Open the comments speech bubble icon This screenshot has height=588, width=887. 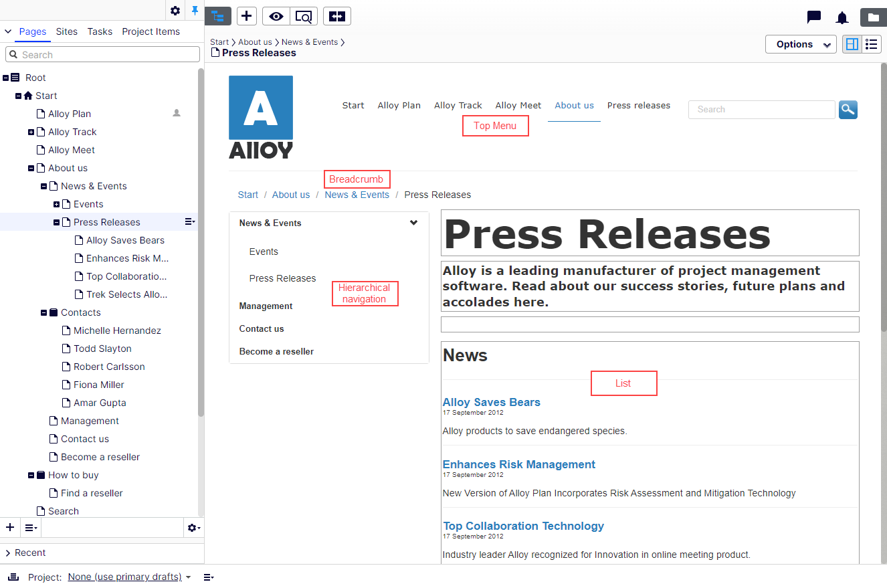pos(814,17)
